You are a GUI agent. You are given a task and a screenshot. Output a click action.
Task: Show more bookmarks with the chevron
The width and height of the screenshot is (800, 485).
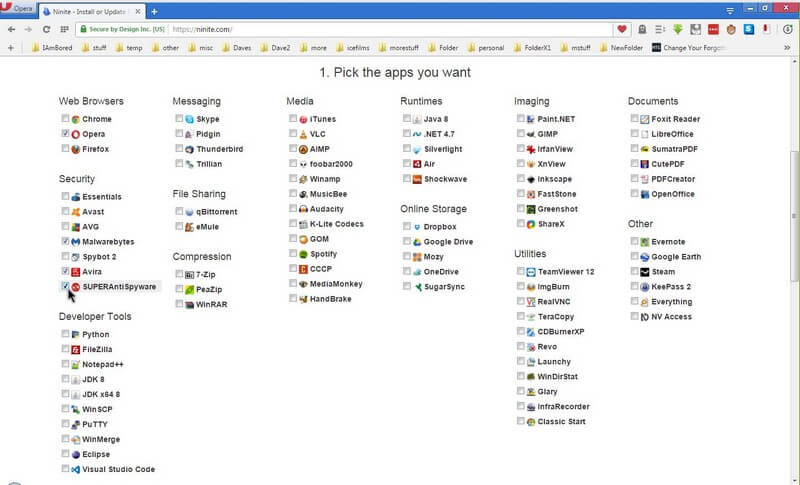click(x=787, y=47)
